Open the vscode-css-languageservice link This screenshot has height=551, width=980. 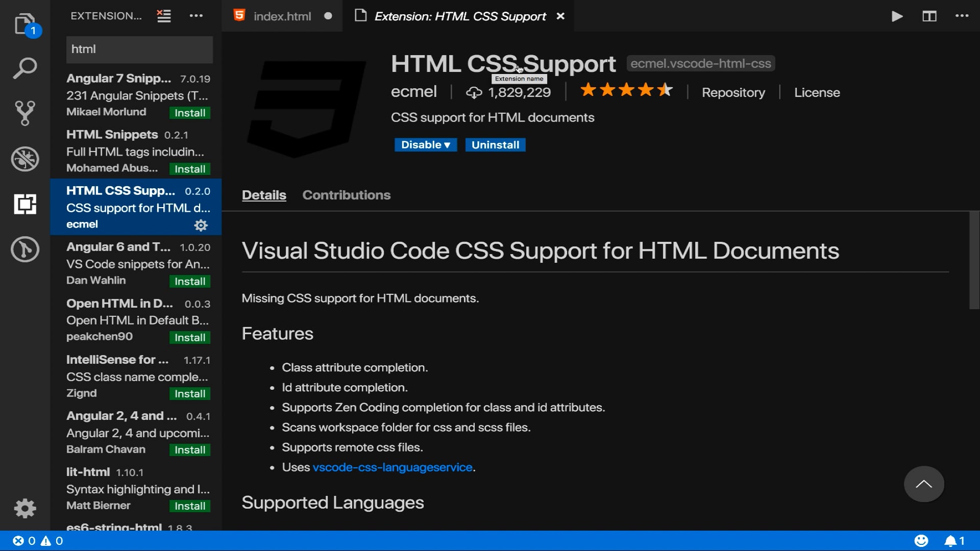coord(393,467)
